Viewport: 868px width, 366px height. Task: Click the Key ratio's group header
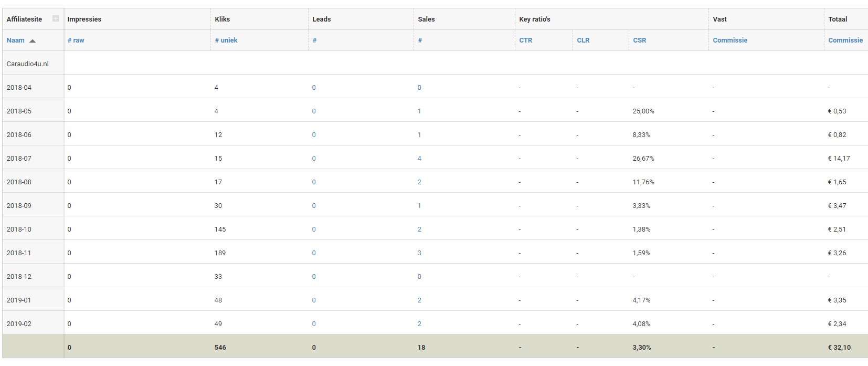[x=535, y=19]
